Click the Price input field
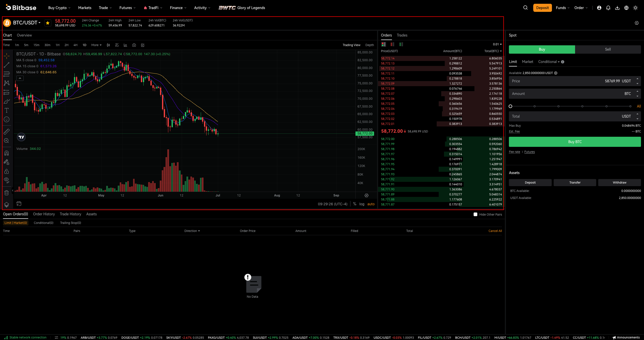The width and height of the screenshot is (644, 340). point(575,81)
